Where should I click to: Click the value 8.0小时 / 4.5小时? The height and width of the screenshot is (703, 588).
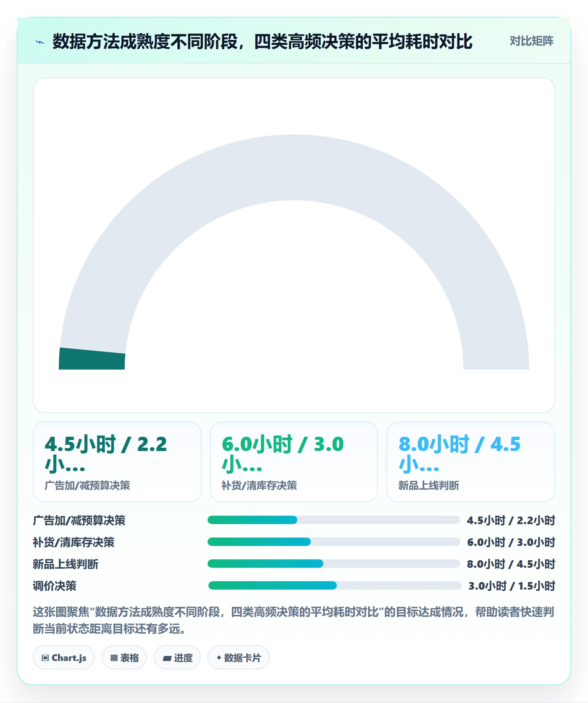tap(511, 564)
